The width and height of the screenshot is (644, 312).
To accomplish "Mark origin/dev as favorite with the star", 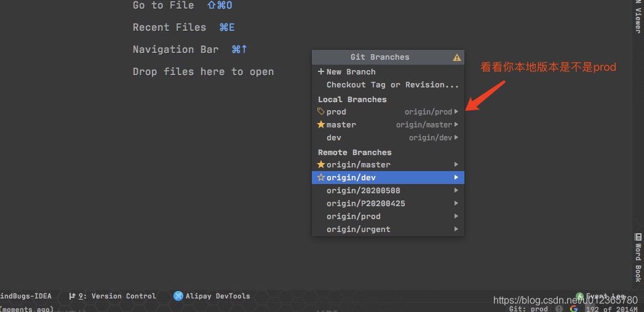I will tap(321, 178).
